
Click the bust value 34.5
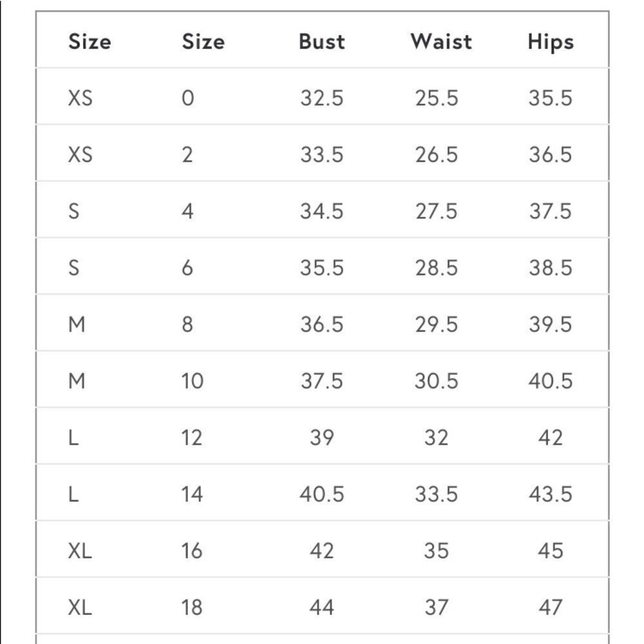(321, 211)
